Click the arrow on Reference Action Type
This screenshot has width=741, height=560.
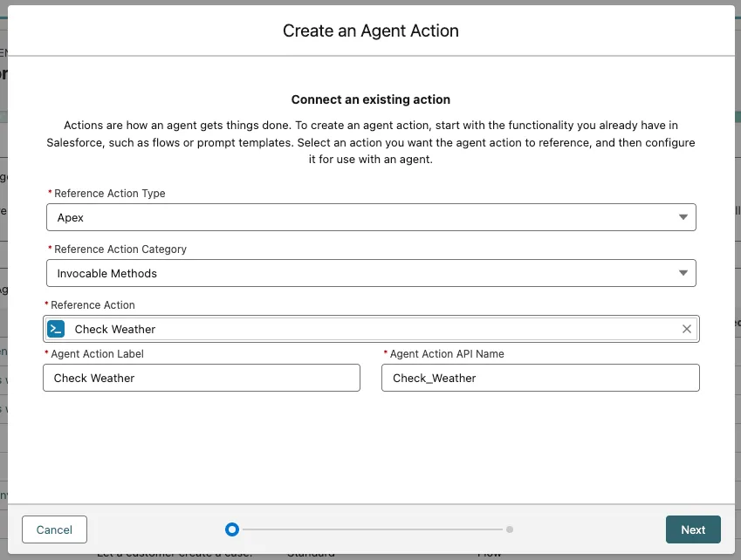coord(682,217)
